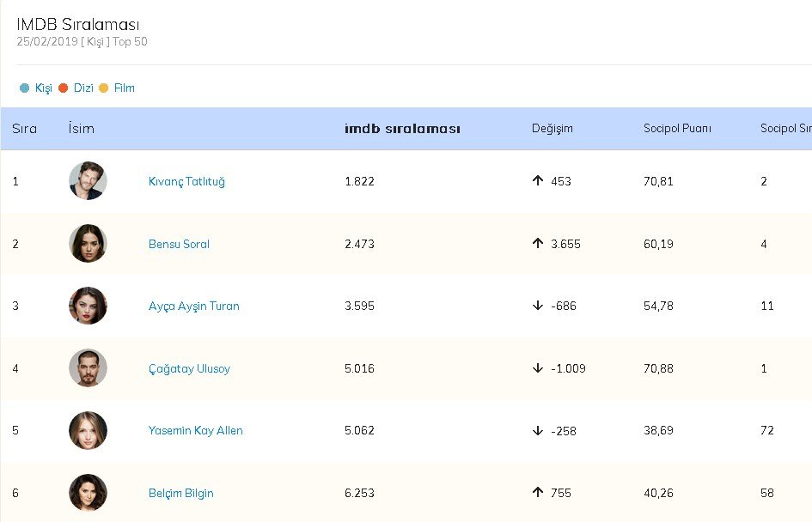
Task: Click the up arrow next to 755
Action: tap(538, 493)
